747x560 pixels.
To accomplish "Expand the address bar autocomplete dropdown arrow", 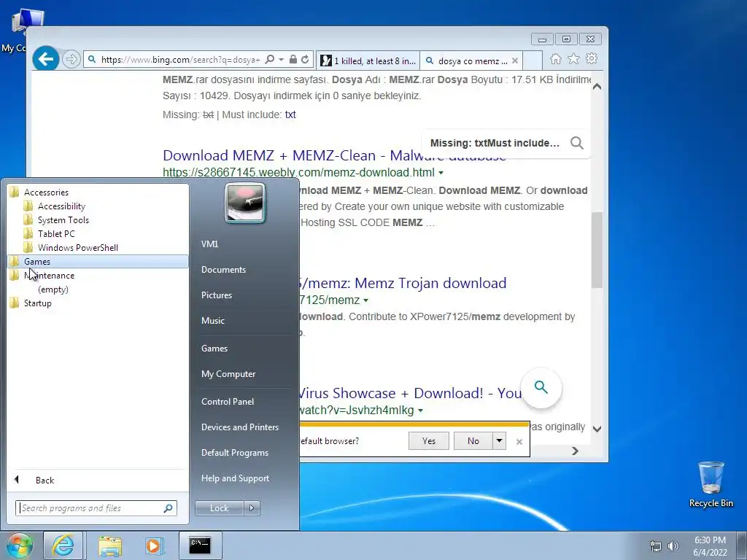I will pyautogui.click(x=281, y=60).
